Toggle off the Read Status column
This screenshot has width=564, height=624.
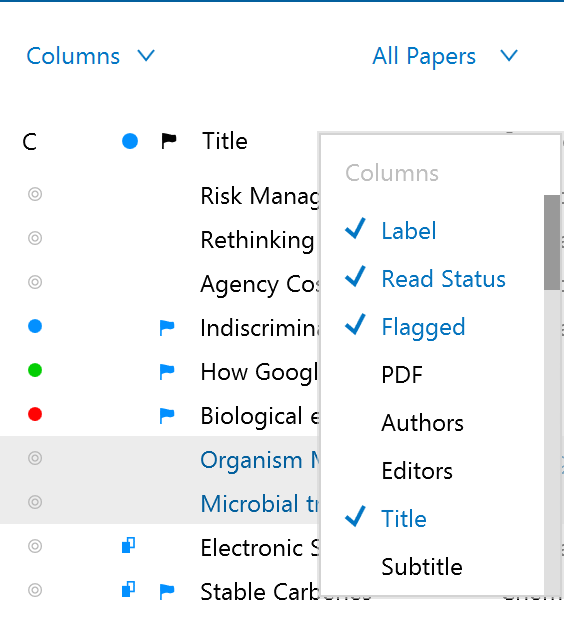(443, 279)
